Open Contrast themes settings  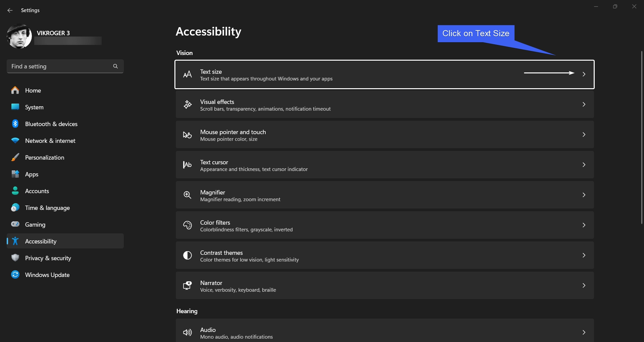click(x=385, y=255)
